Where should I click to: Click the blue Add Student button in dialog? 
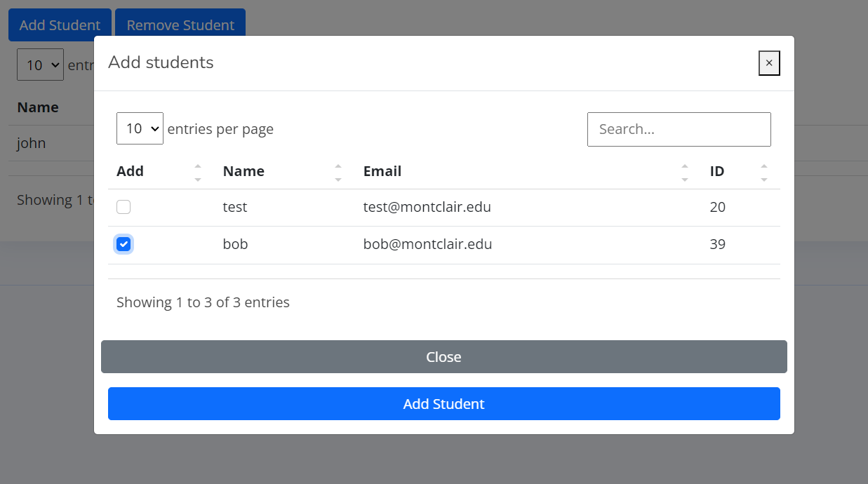[x=443, y=404]
